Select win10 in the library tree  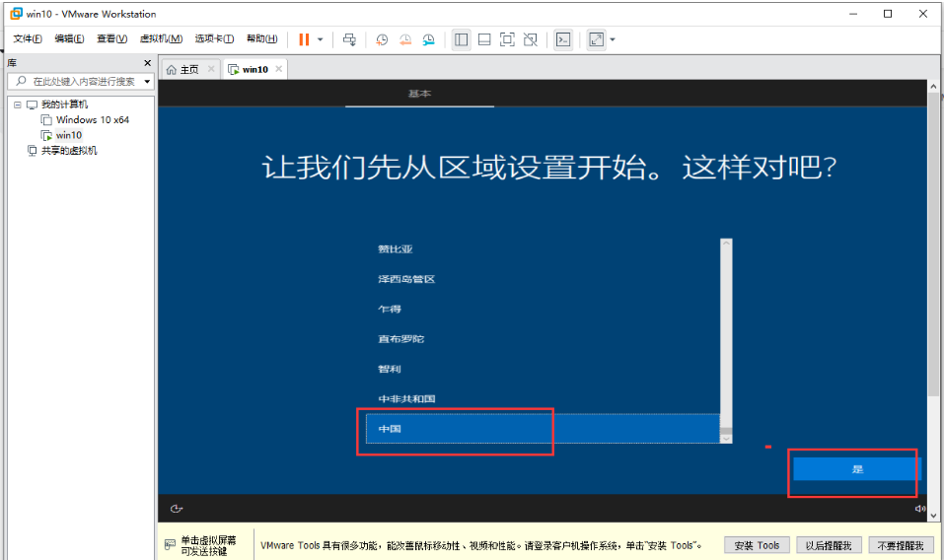(x=69, y=135)
